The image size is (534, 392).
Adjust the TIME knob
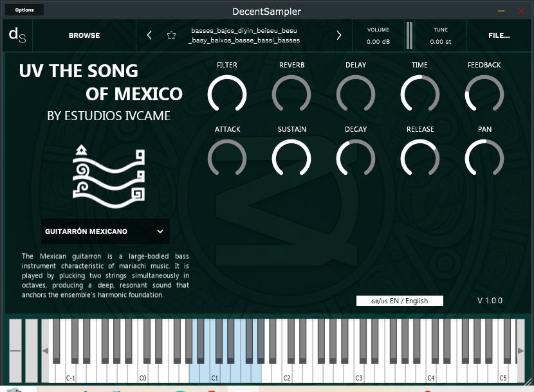(x=420, y=94)
